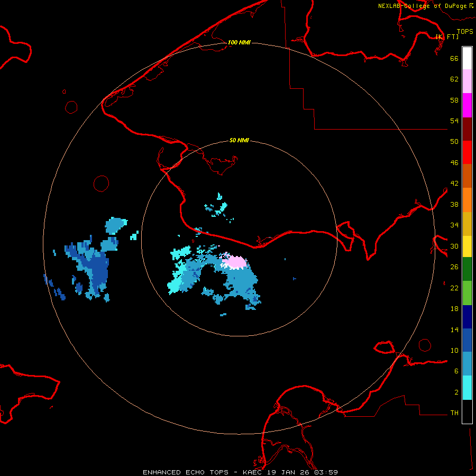This screenshot has width=476, height=476.
Task: Click the 66 label on the scale
Action: [454, 59]
